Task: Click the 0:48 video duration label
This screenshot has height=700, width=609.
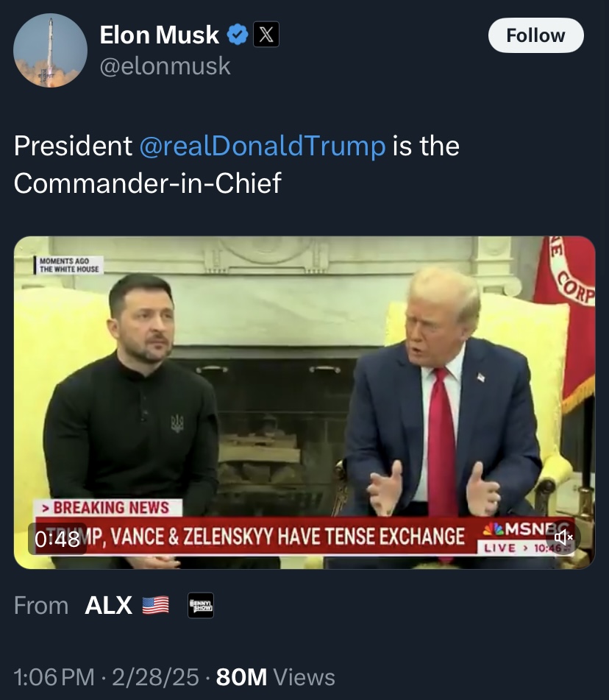Action: pyautogui.click(x=57, y=539)
